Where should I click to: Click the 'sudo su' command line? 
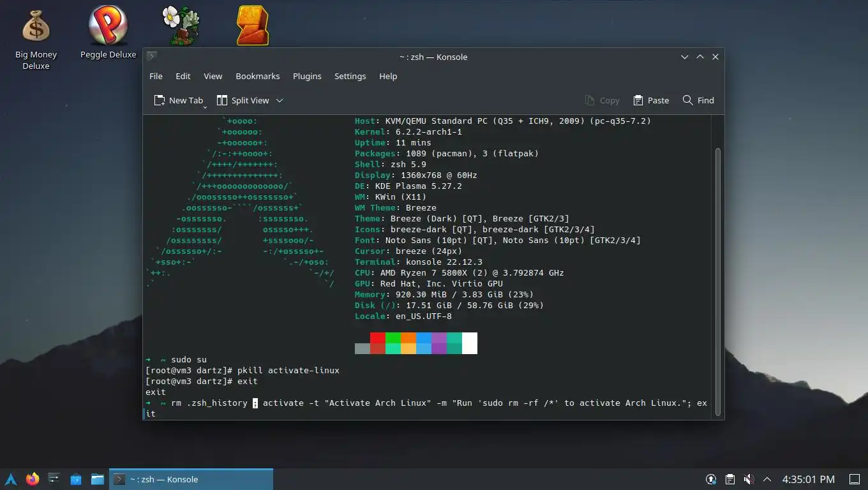pyautogui.click(x=189, y=359)
